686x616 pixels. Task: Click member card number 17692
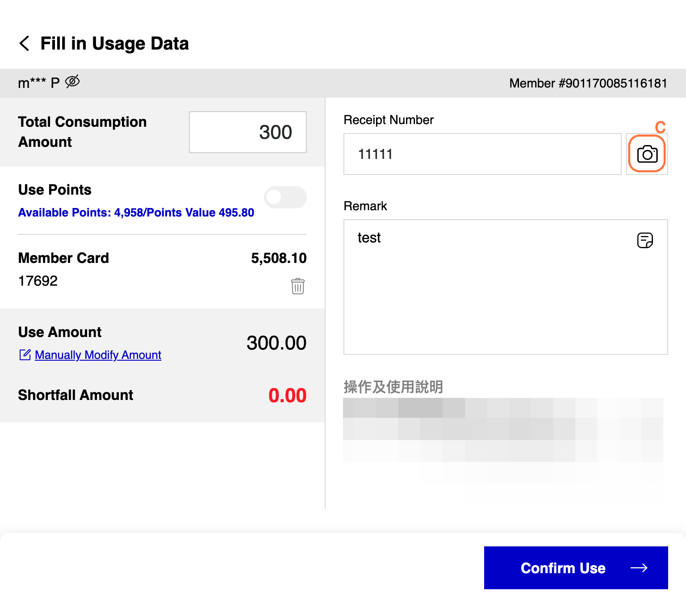click(x=38, y=281)
